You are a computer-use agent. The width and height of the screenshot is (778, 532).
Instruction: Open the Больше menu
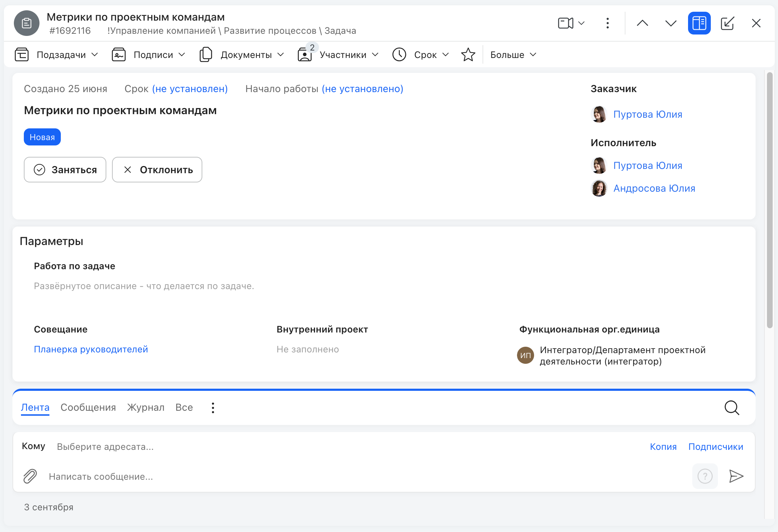513,55
